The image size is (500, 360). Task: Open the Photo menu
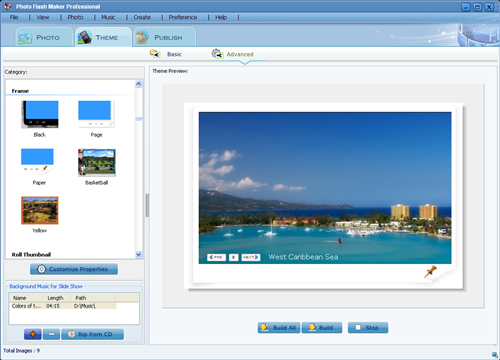click(x=75, y=17)
